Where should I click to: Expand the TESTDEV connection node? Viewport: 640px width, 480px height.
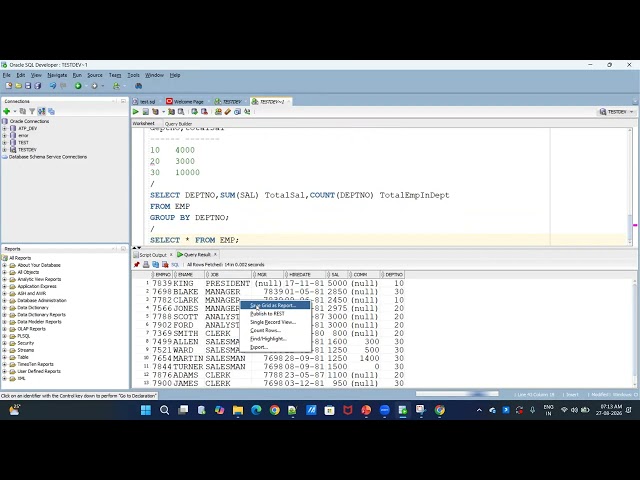coord(4,150)
